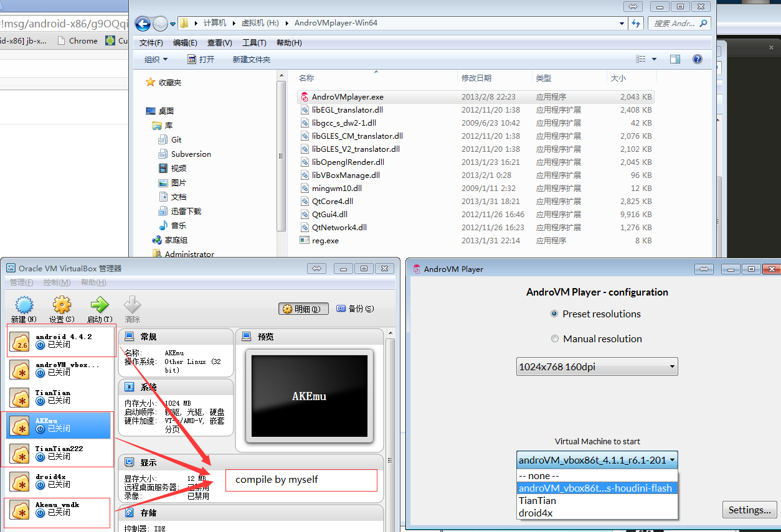Viewport: 781px width, 532px height.
Task: Click the Details (明细) button
Action: pos(302,309)
